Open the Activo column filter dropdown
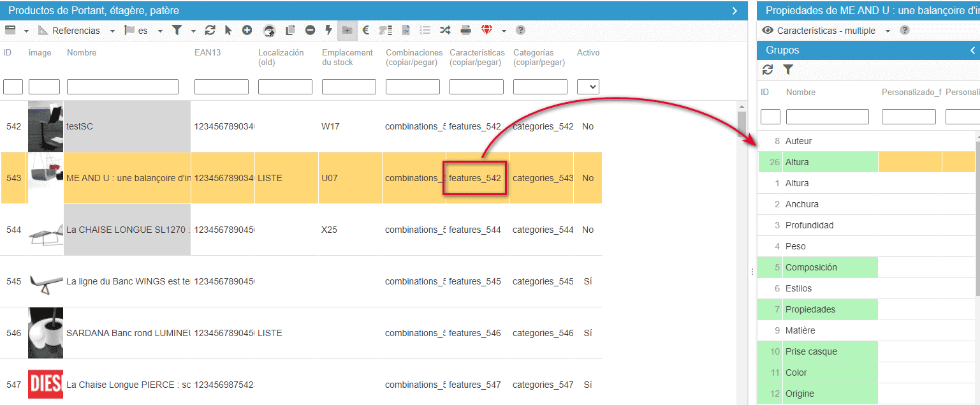Viewport: 980px width, 405px height. click(x=588, y=87)
